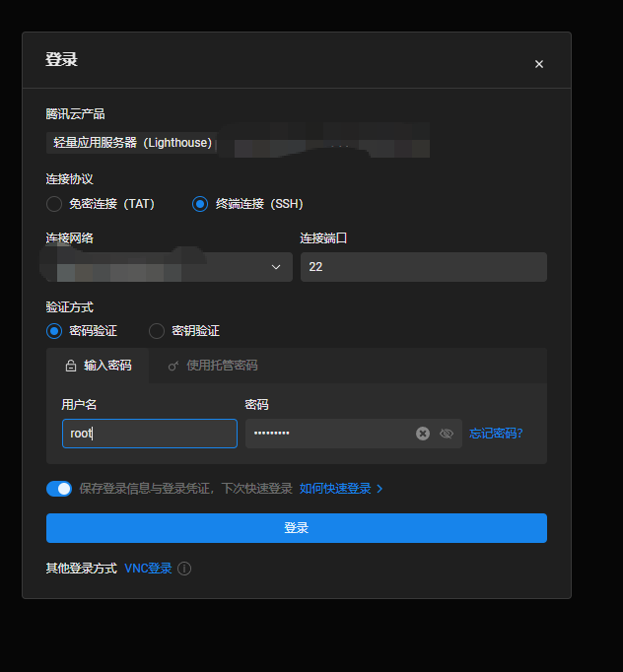Switch to the 使用托管密码 tab
Viewport: 623px width, 672px height.
pyautogui.click(x=213, y=366)
